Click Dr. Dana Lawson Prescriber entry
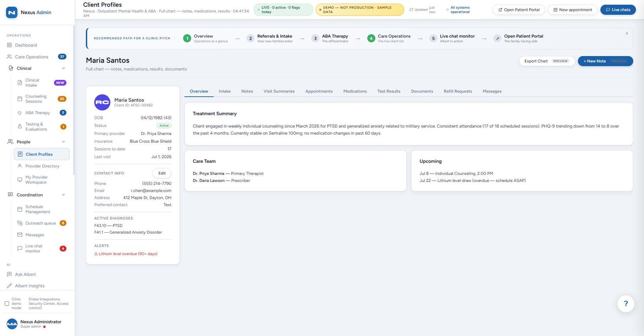Viewport: 644px width, 336px height. click(222, 181)
